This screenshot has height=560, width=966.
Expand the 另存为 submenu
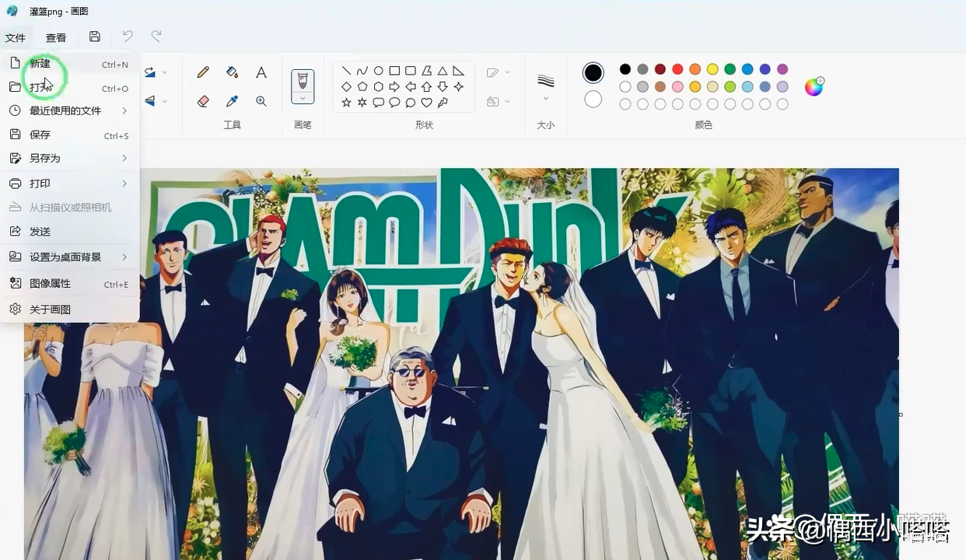pyautogui.click(x=124, y=158)
